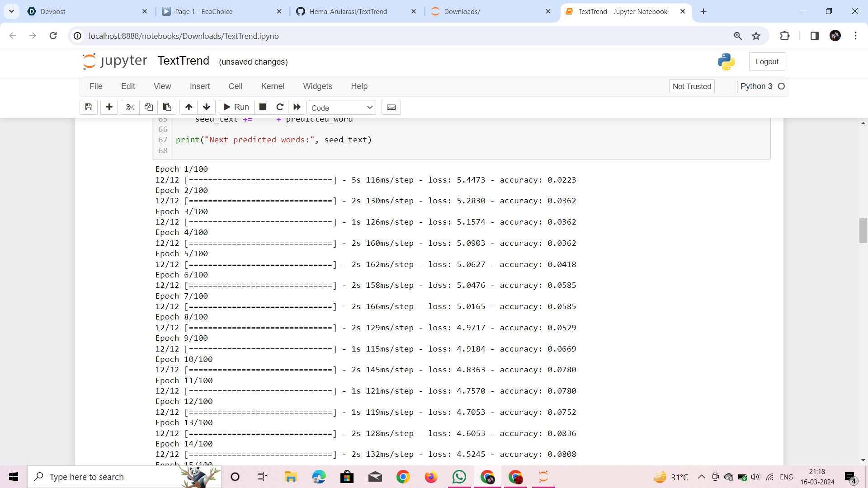Bookmark this page with the star icon
Image resolution: width=868 pixels, height=488 pixels.
[x=756, y=36]
